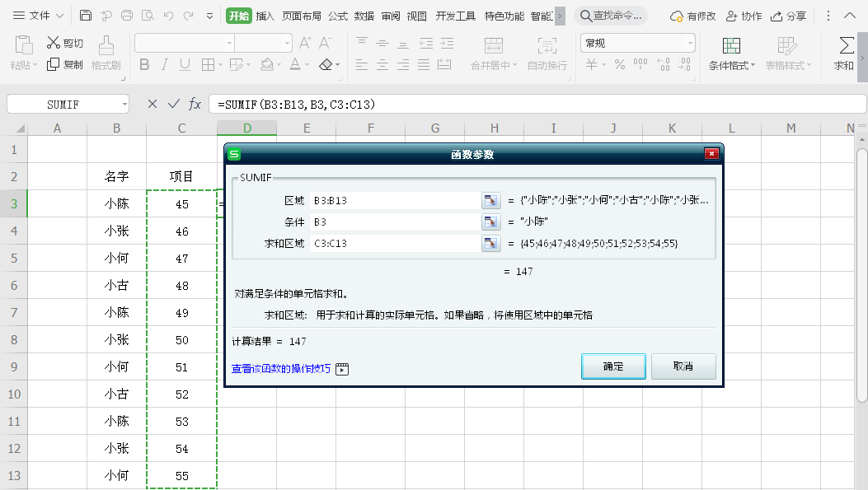Cancel formula entry with X icon
868x490 pixels.
pos(152,104)
